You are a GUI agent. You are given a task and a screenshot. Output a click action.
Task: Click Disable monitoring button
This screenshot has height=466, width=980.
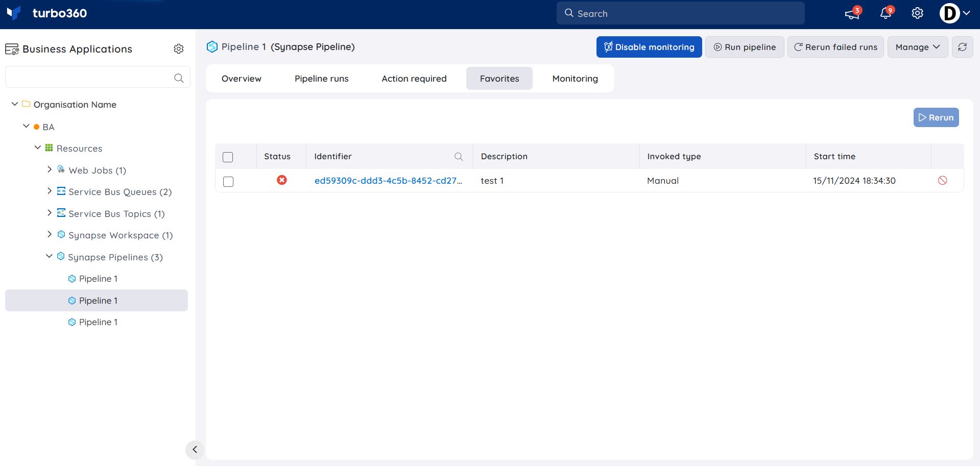649,47
